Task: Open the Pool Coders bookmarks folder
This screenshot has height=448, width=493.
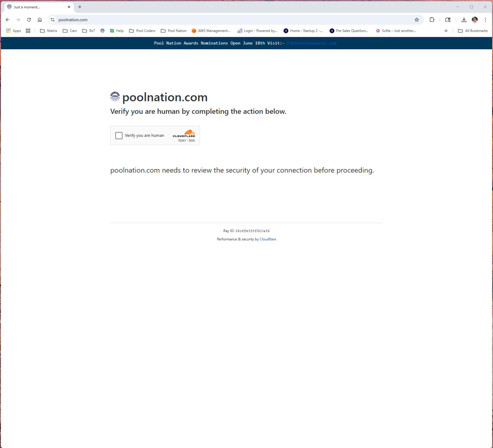Action: (142, 31)
